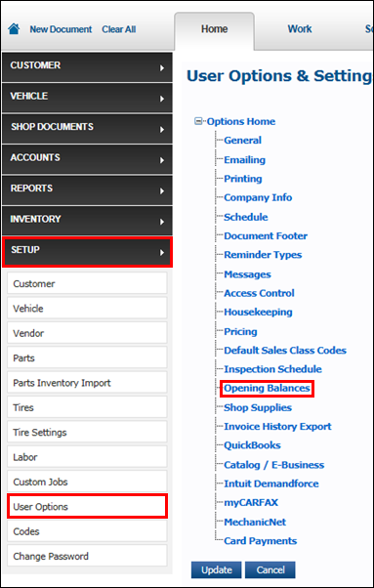Open Change Password item
The image size is (374, 588).
87,556
